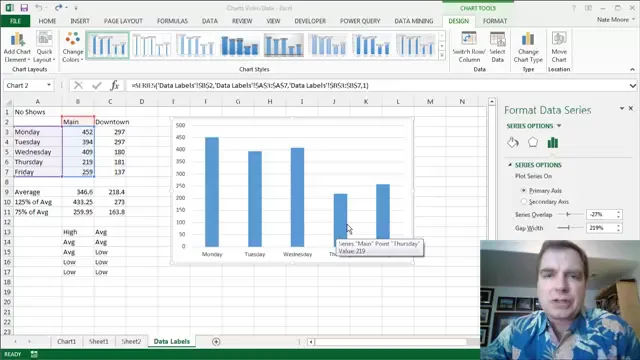Click the Insert Function fx icon

115,85
